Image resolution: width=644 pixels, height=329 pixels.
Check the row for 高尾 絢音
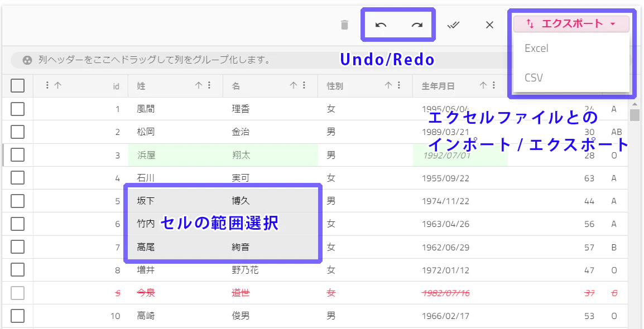click(17, 247)
